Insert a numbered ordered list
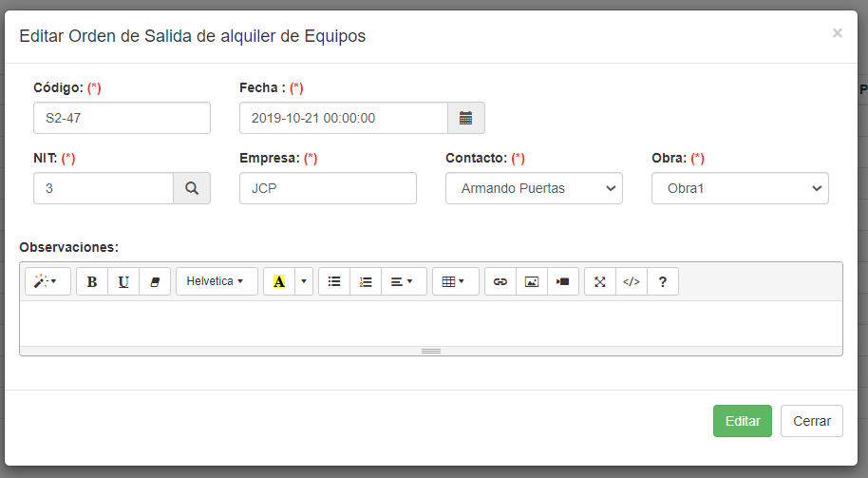868x478 pixels. [365, 281]
